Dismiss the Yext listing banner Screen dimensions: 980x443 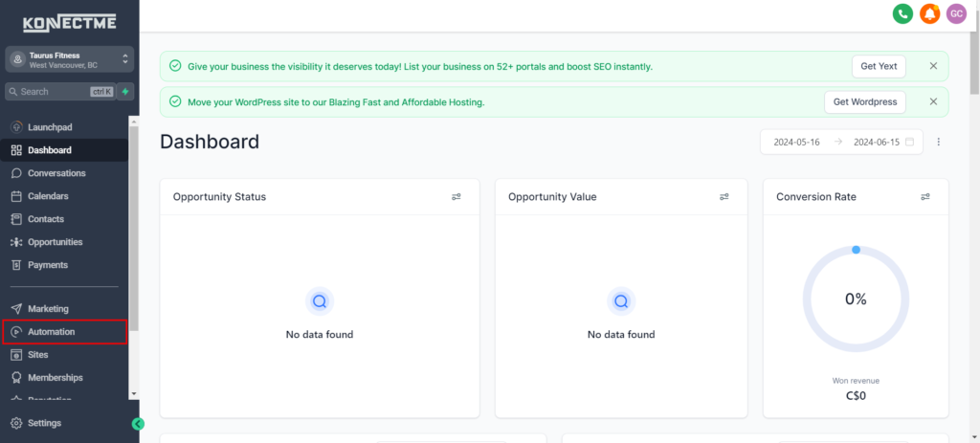point(933,66)
